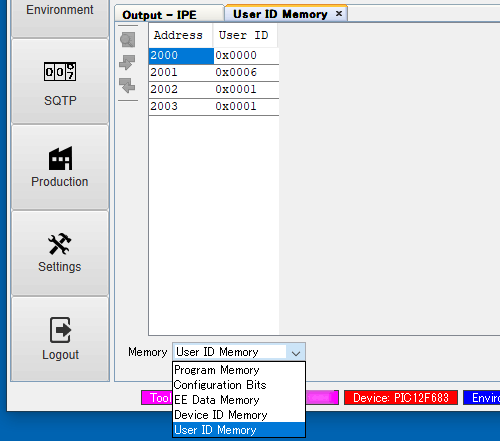This screenshot has height=441, width=500.
Task: Click the upper-right arrow import icon
Action: tap(127, 62)
